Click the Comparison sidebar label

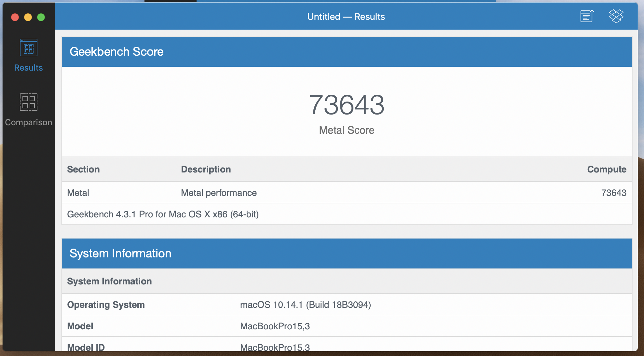coord(29,122)
